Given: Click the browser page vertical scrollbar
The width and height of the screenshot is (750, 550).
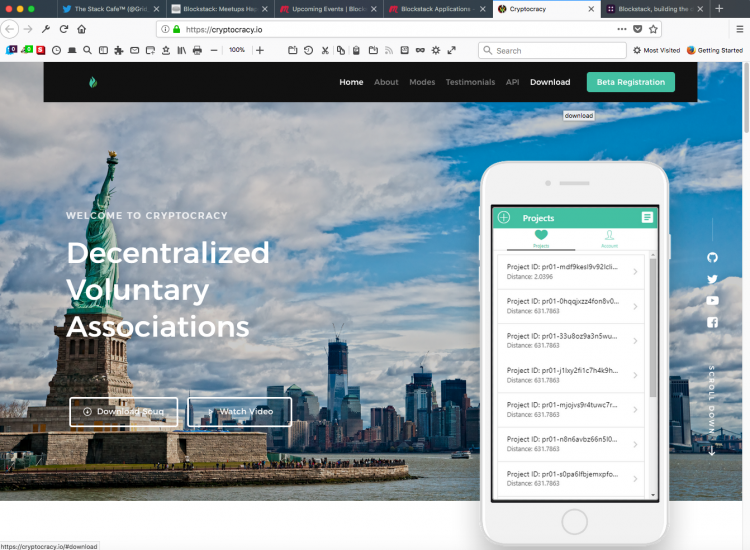Looking at the screenshot, I should click(746, 98).
